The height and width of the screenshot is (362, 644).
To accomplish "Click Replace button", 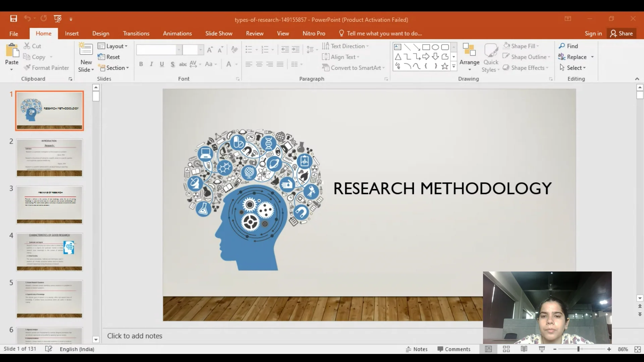I will 573,57.
